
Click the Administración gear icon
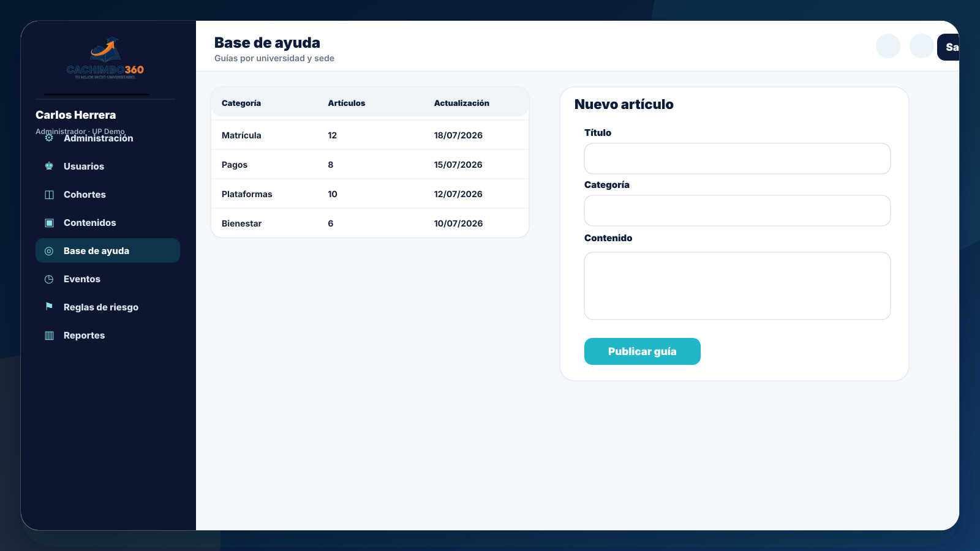click(x=49, y=138)
